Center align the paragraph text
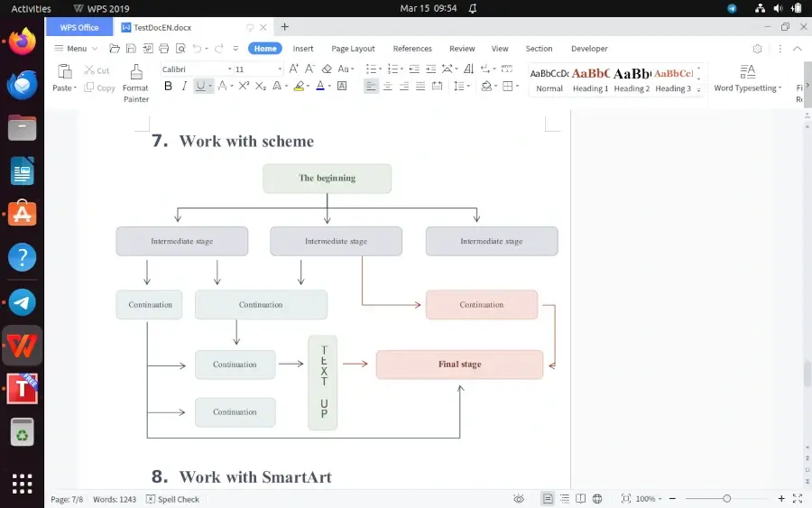This screenshot has height=508, width=812. pyautogui.click(x=387, y=87)
